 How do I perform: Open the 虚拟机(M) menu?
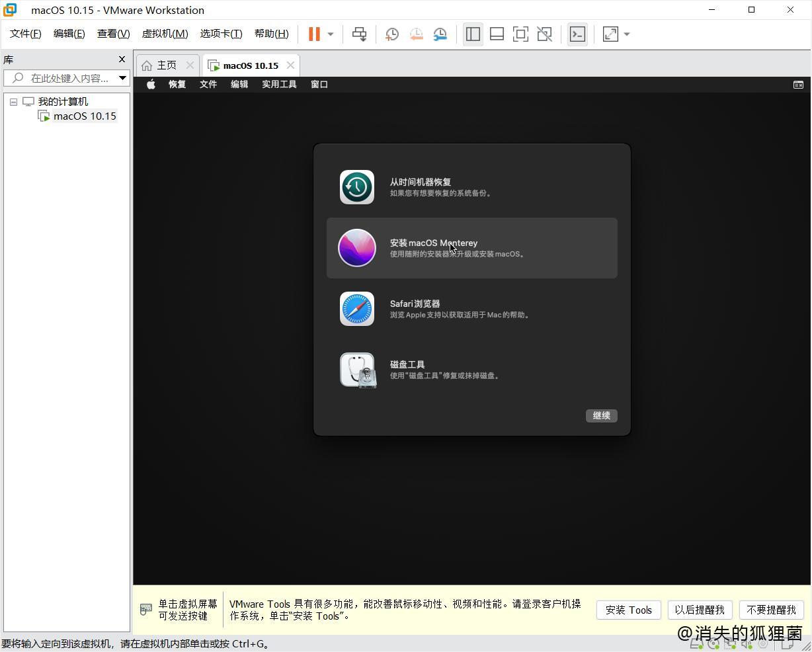pyautogui.click(x=165, y=33)
